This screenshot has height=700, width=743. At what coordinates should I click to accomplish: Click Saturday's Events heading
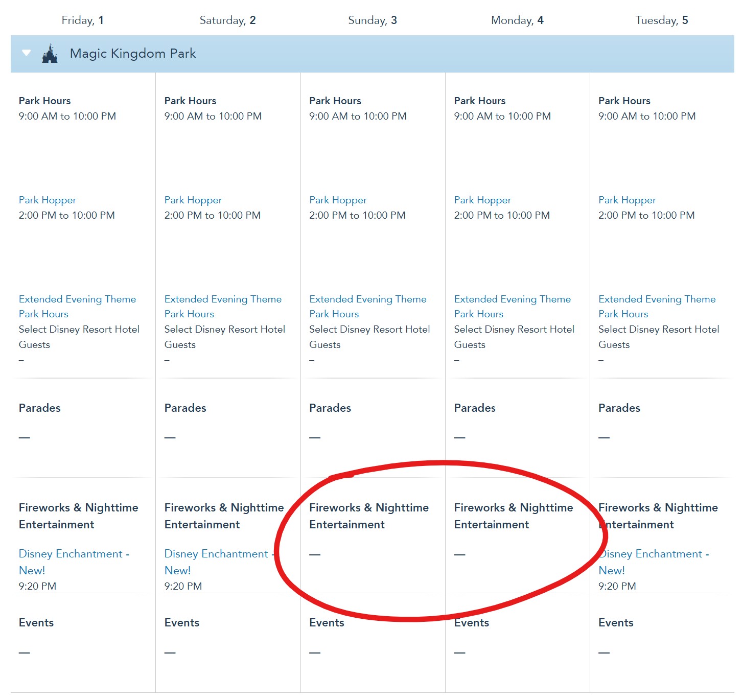tap(182, 622)
